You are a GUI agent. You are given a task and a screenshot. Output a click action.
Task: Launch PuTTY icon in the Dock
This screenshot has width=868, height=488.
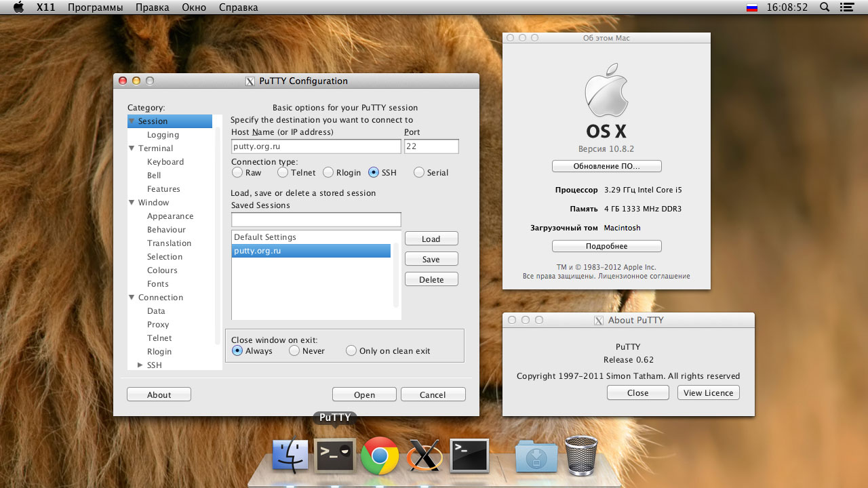[x=335, y=455]
